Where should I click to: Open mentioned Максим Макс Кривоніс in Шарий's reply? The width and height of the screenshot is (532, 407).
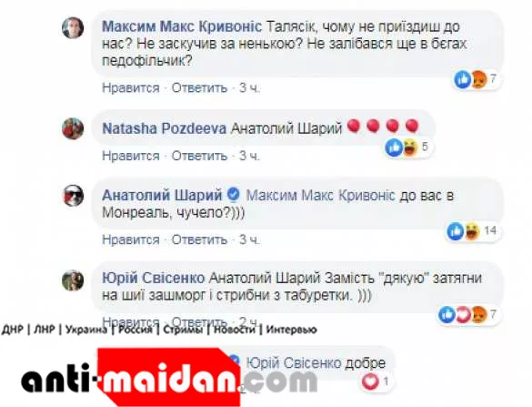[x=321, y=196]
